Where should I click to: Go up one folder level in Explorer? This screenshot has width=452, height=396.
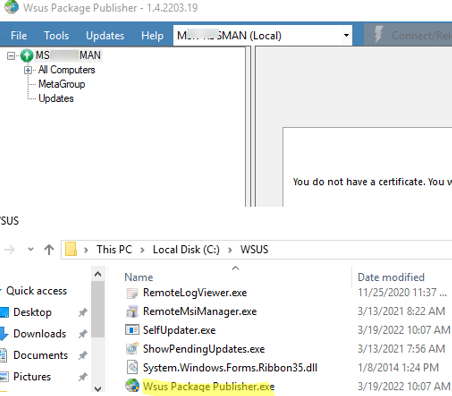click(x=49, y=249)
